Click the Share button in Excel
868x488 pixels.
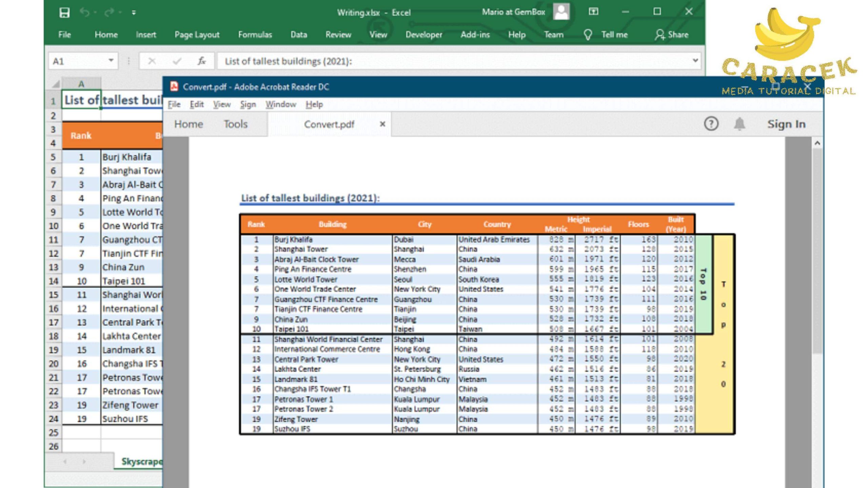[x=672, y=35]
